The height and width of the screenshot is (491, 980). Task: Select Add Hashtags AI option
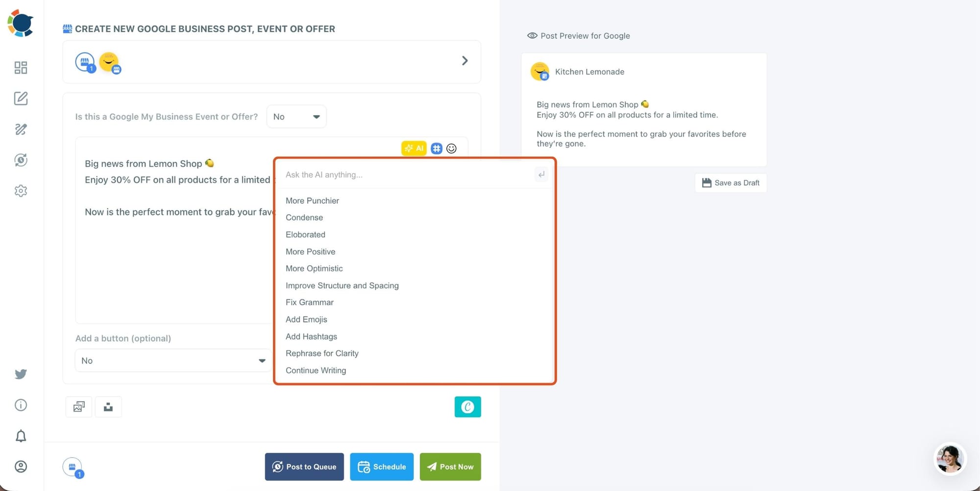pyautogui.click(x=311, y=337)
